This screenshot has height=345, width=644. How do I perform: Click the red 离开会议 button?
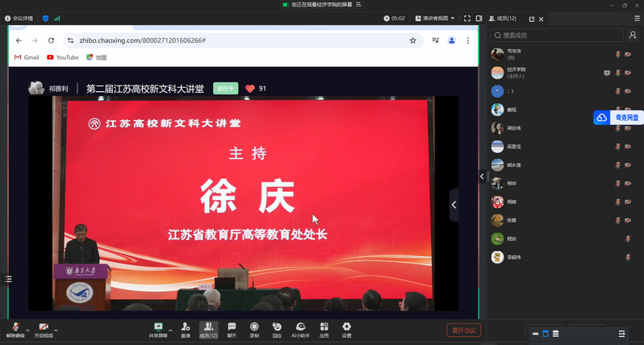pyautogui.click(x=463, y=330)
